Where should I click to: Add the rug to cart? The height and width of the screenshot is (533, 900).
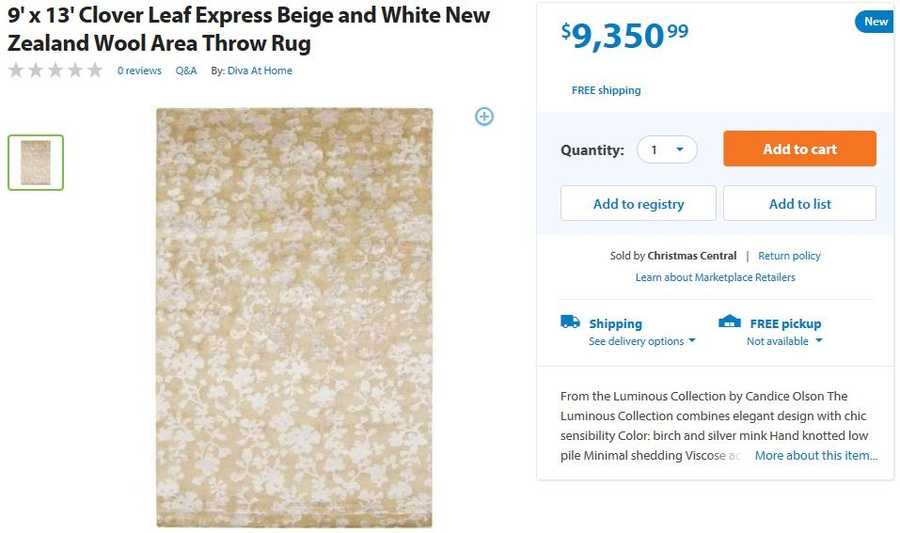click(799, 149)
